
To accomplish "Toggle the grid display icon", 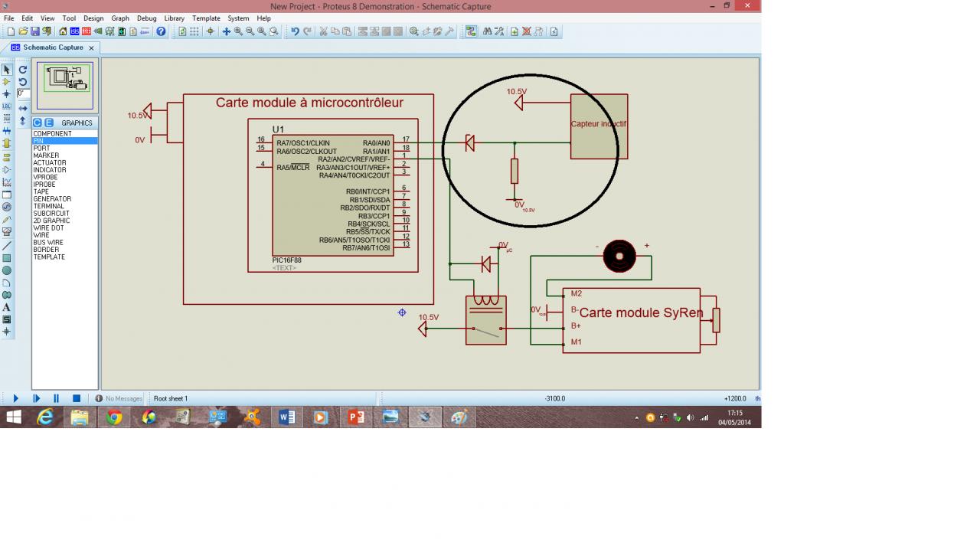I will pos(194,31).
